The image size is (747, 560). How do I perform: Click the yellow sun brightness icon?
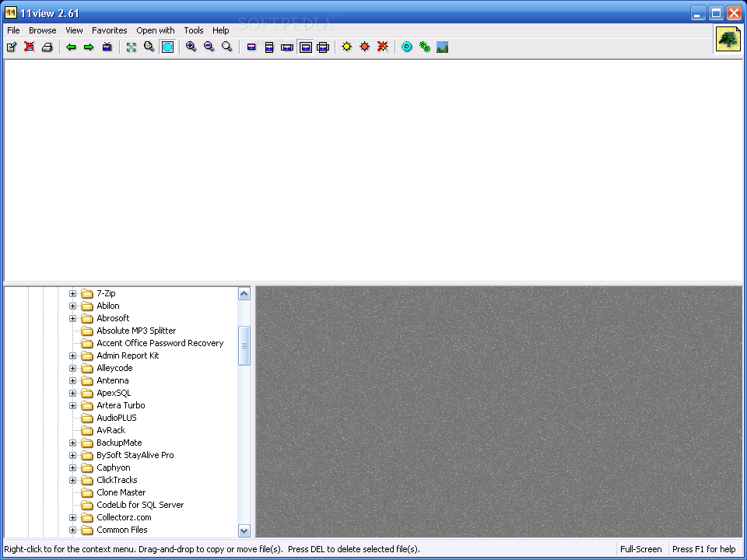(x=347, y=47)
